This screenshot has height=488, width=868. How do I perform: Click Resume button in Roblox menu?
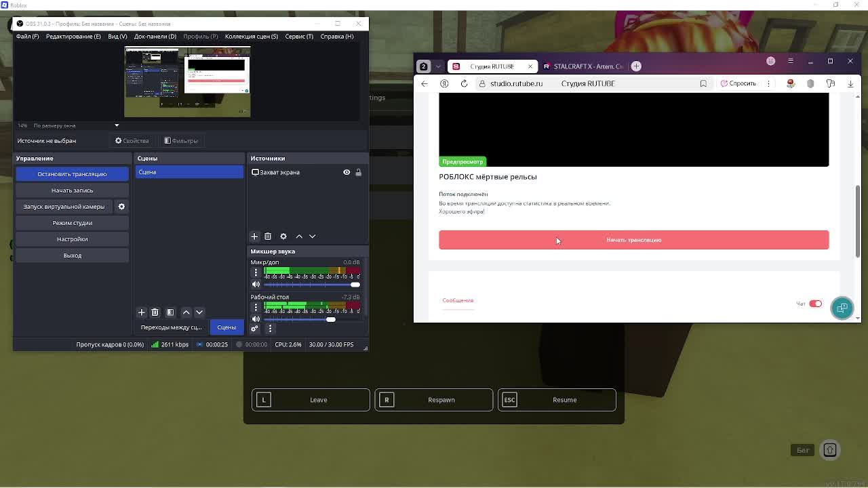(557, 400)
